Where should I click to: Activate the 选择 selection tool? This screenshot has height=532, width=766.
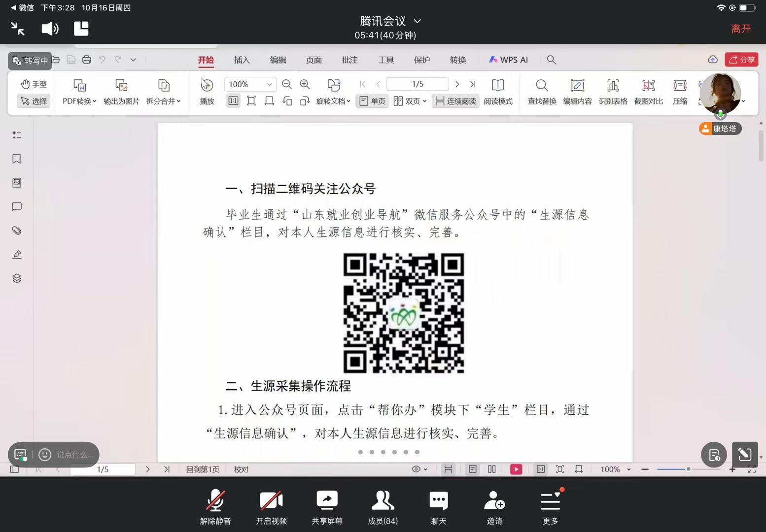click(x=34, y=101)
